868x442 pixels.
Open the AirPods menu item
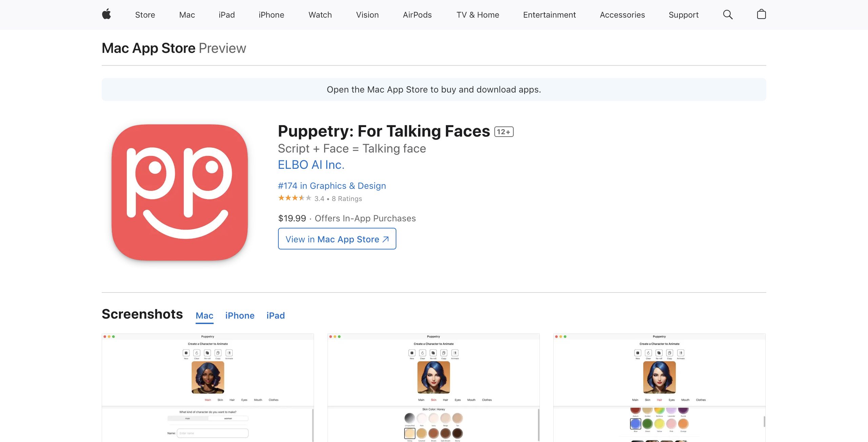point(417,15)
